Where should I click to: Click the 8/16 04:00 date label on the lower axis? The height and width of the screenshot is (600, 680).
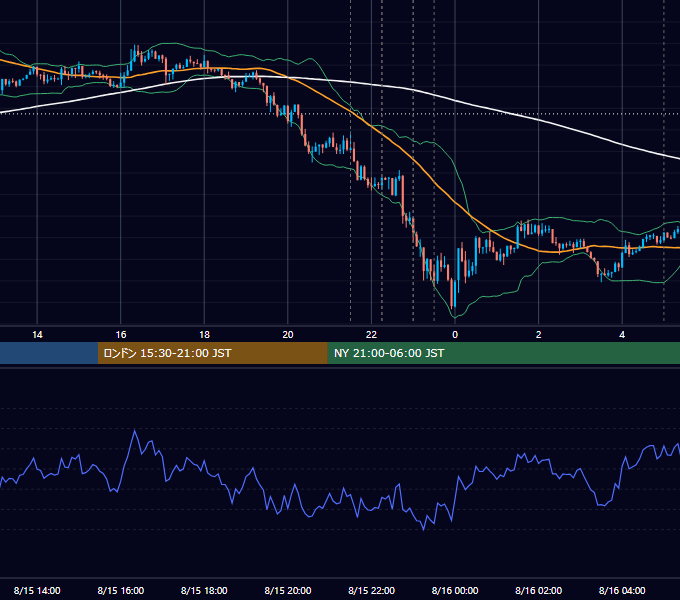point(622,590)
